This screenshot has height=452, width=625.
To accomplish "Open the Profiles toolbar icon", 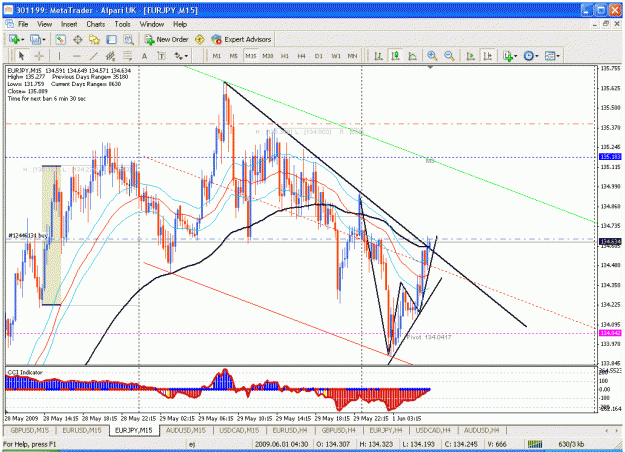I will [x=35, y=39].
